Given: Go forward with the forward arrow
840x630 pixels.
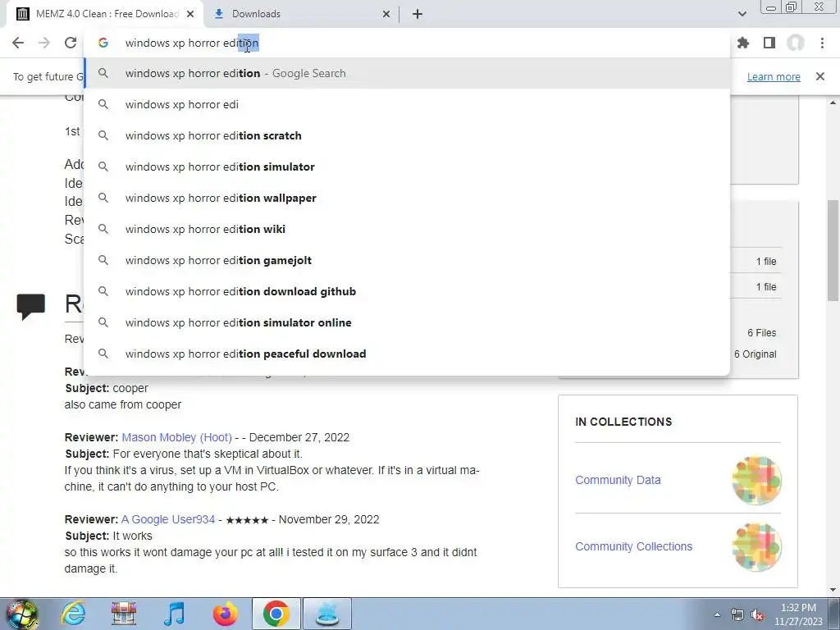Looking at the screenshot, I should click(x=44, y=43).
